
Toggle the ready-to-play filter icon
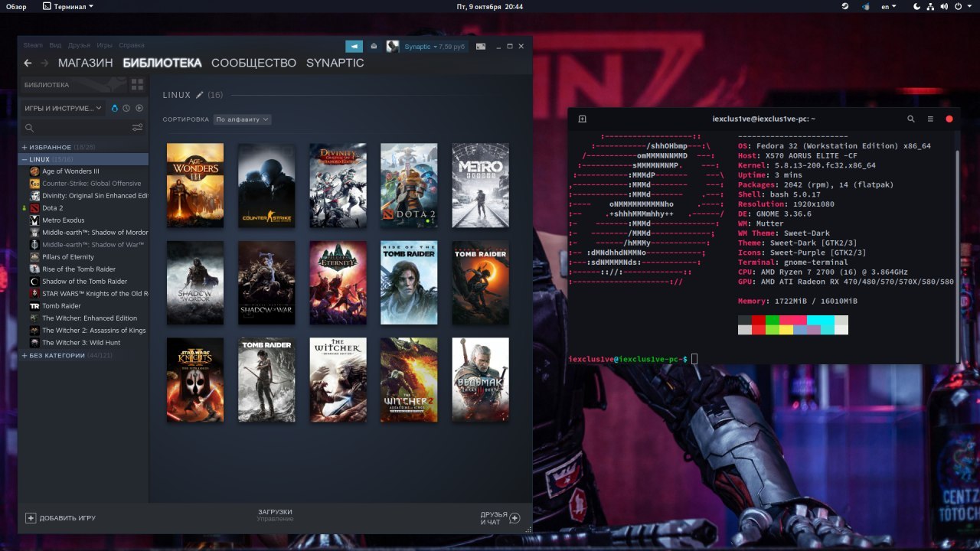139,108
